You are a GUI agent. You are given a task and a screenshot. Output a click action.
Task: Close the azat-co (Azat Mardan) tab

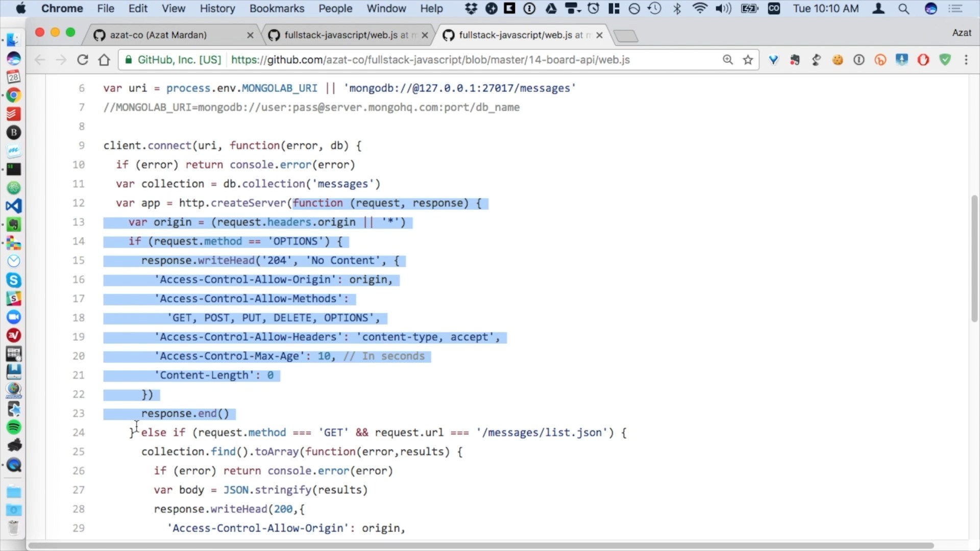[250, 35]
